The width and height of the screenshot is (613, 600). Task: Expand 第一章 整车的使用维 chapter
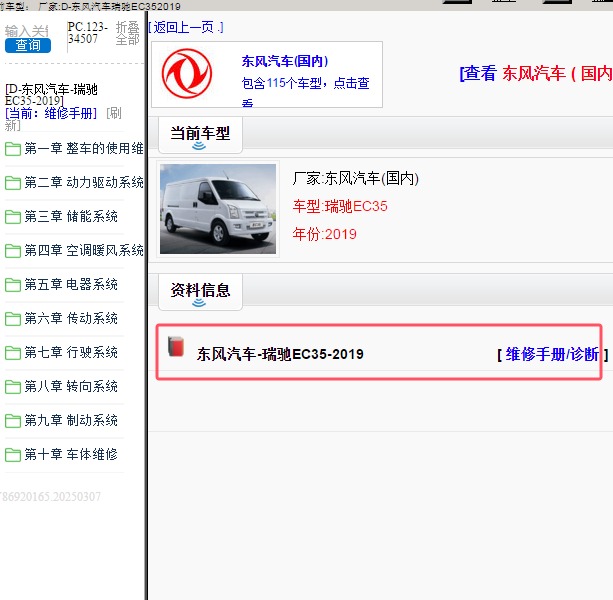(84, 149)
